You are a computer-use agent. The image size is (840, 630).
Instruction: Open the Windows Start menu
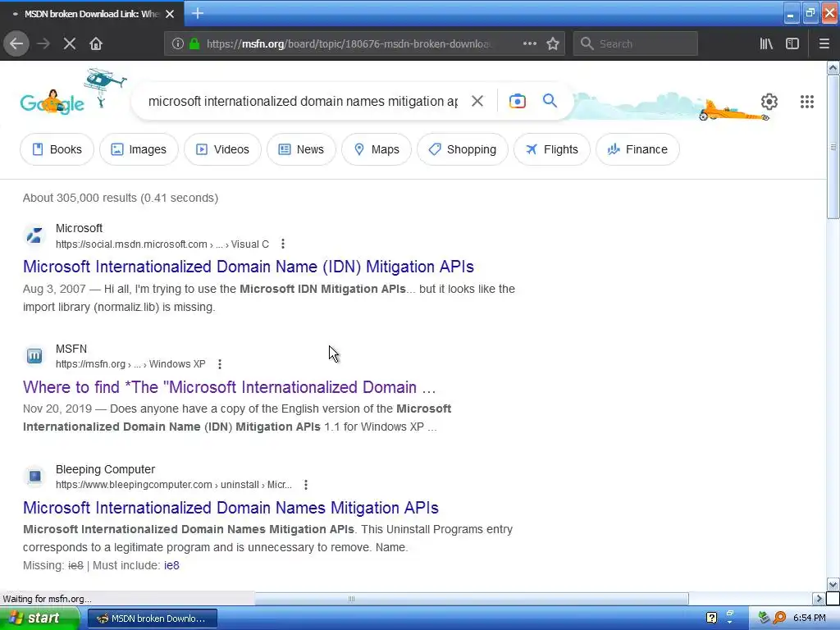40,619
